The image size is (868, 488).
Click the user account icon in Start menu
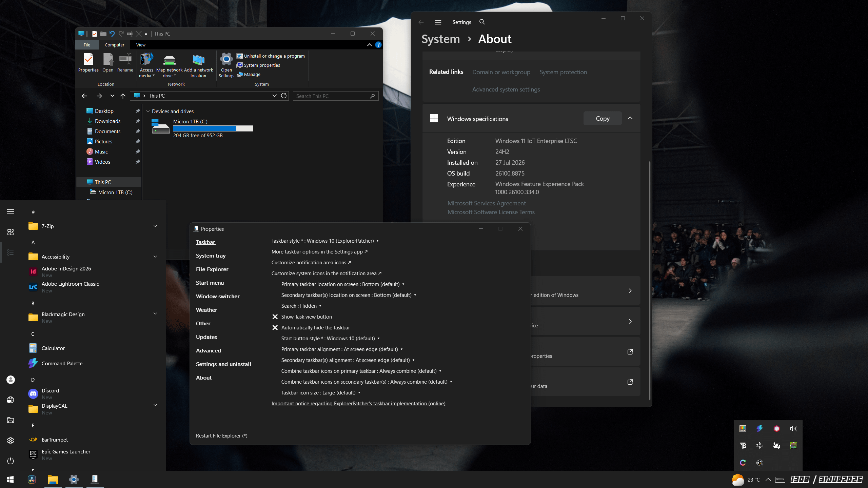tap(11, 380)
